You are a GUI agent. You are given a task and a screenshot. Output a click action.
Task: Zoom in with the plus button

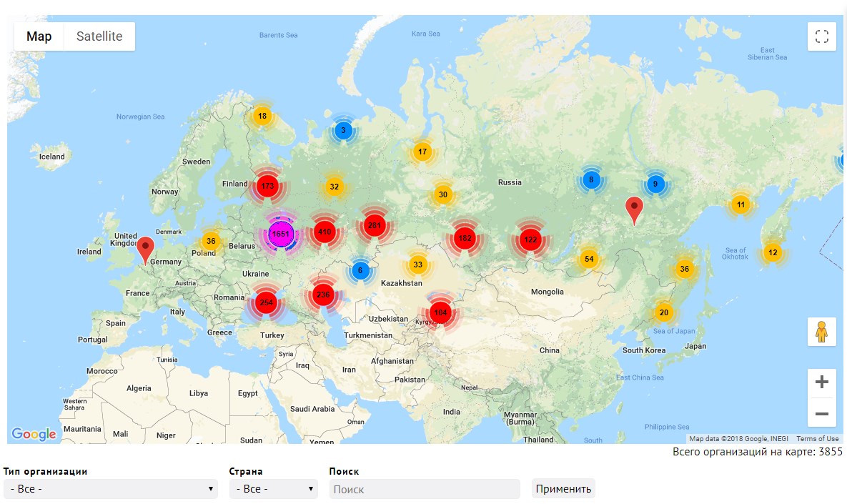(x=821, y=382)
